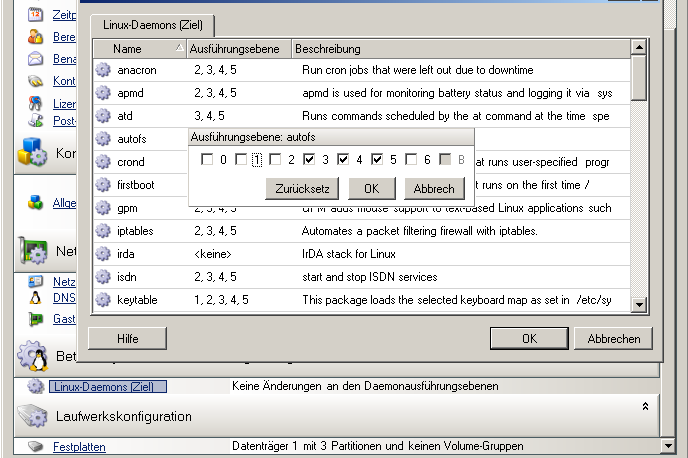Screen dimensions: 688x458
Task: Click the calendar icon beside Zeitp link
Action: point(36,14)
